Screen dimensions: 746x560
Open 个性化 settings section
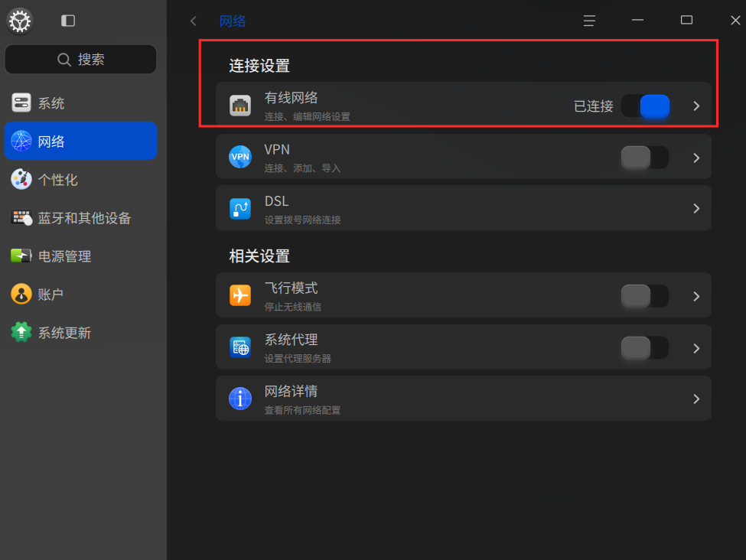pos(81,179)
